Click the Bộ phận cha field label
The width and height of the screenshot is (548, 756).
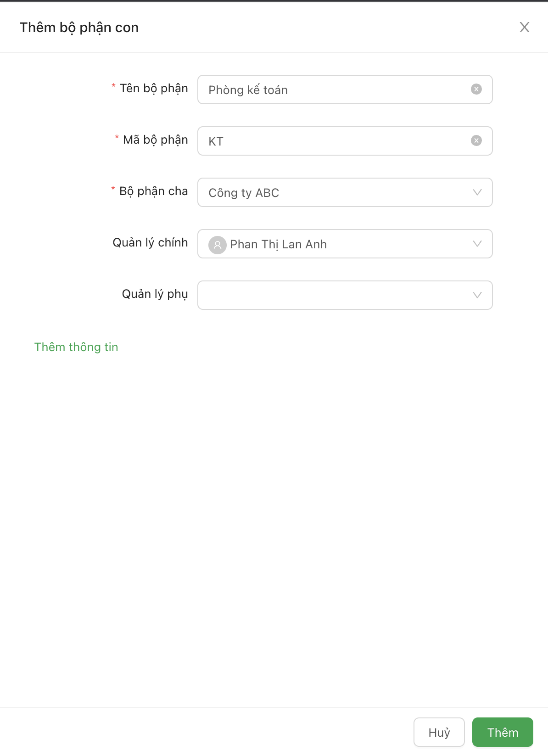click(x=153, y=191)
